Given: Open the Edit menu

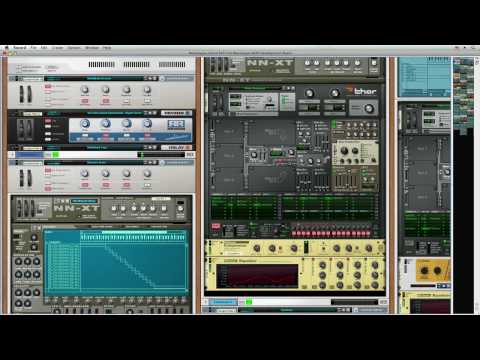Looking at the screenshot, I should tap(44, 48).
